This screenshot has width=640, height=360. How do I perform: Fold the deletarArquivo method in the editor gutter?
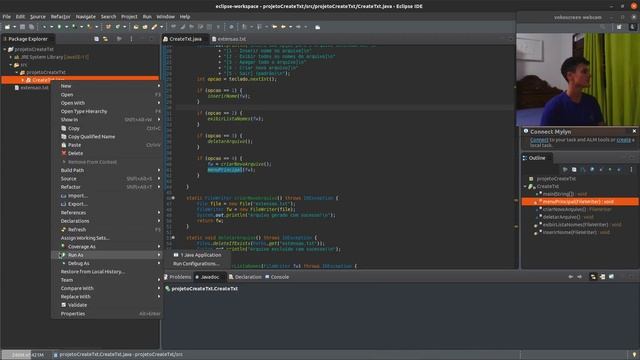click(x=173, y=238)
